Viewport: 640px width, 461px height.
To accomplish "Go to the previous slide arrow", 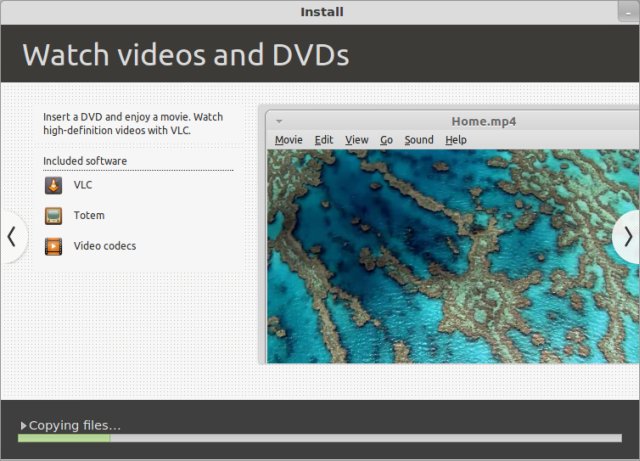I will [x=11, y=237].
